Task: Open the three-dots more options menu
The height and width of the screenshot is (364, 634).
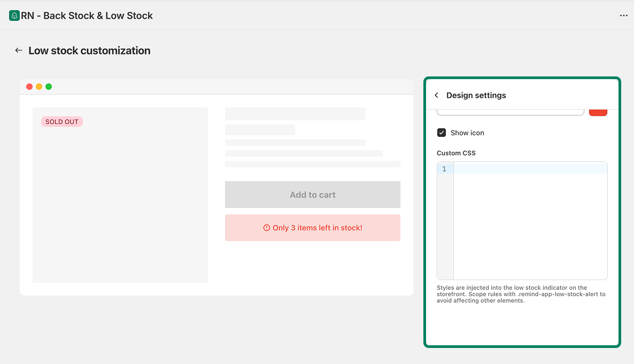Action: click(623, 16)
